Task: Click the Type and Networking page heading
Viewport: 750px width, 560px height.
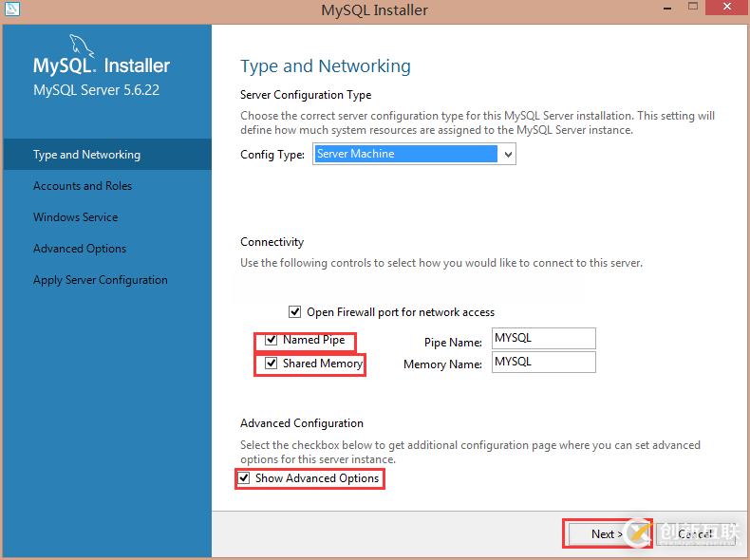Action: pyautogui.click(x=326, y=66)
